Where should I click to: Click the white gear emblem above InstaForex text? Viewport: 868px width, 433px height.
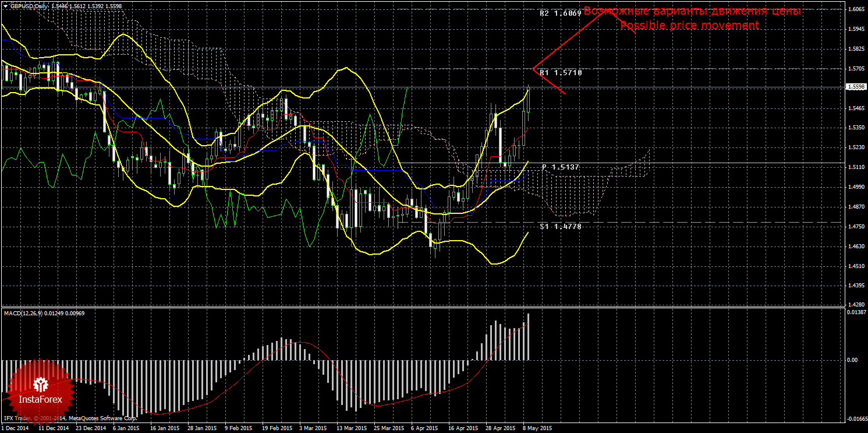(41, 384)
